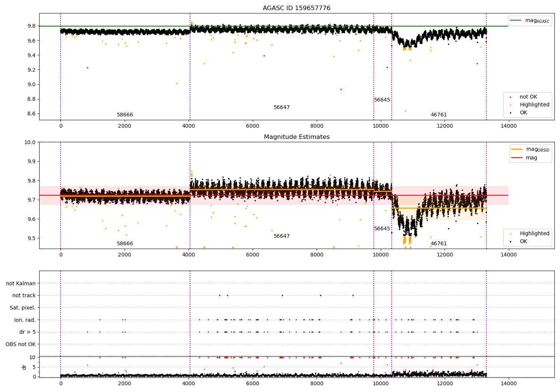Click OBSID label 46761 in the top plot
The width and height of the screenshot is (560, 392).
(439, 115)
